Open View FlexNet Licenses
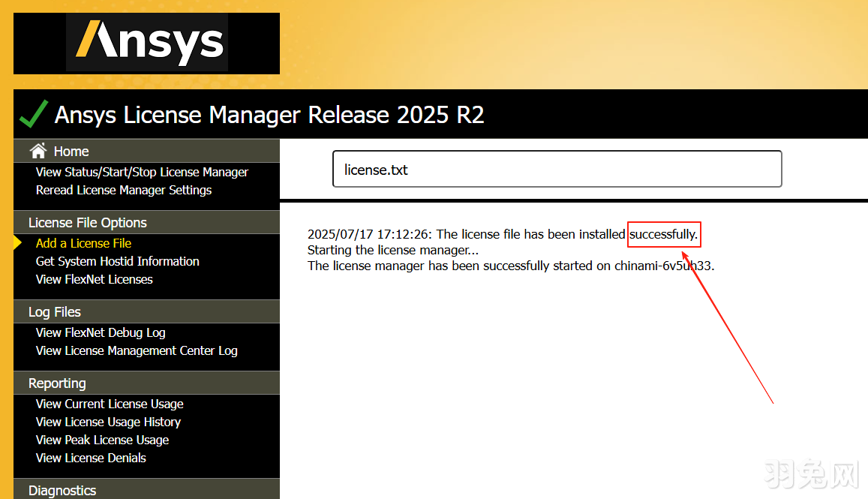868x499 pixels. point(94,279)
